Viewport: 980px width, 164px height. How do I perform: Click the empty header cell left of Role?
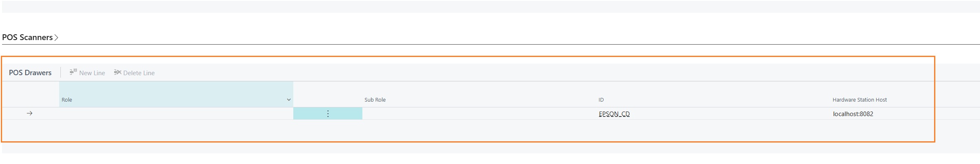tap(31, 95)
